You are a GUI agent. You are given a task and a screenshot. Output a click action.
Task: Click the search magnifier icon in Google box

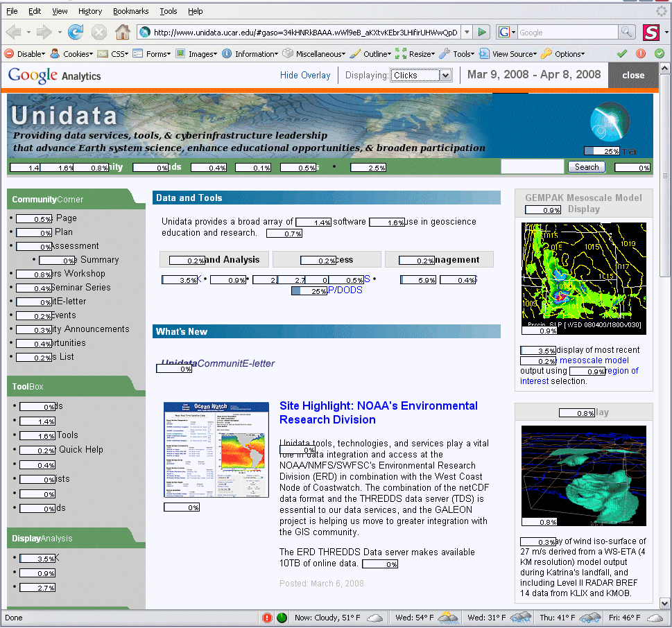click(626, 32)
